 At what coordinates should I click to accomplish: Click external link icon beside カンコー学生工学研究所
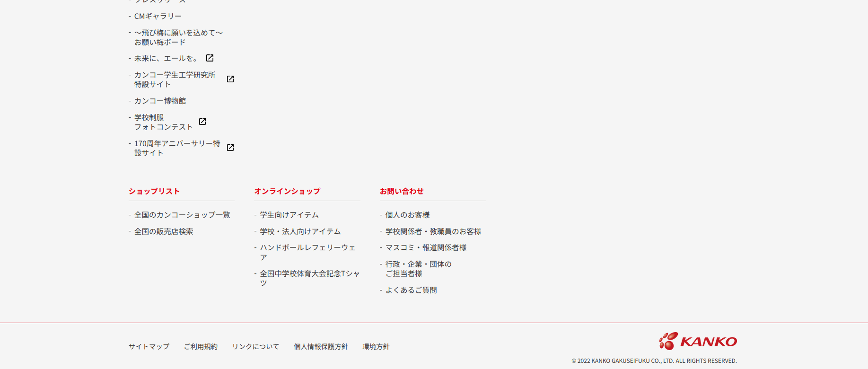point(230,79)
